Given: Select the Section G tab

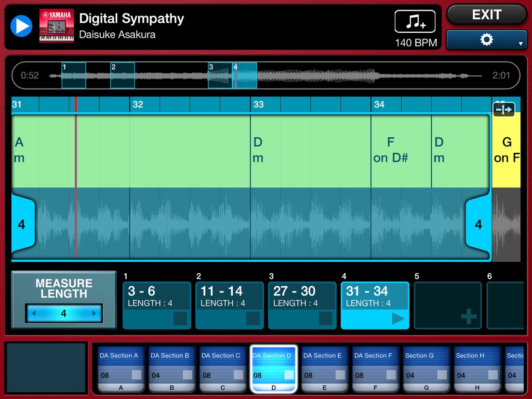Looking at the screenshot, I should [x=426, y=368].
